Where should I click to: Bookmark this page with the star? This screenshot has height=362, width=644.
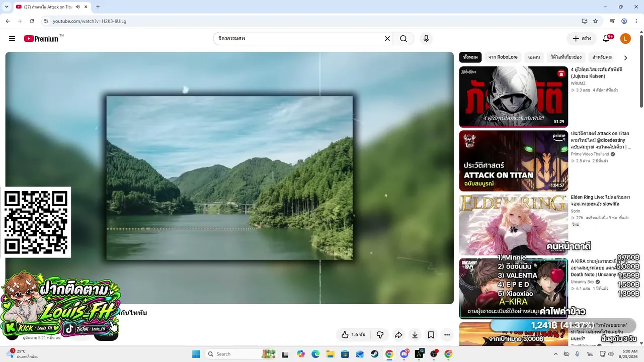595,21
